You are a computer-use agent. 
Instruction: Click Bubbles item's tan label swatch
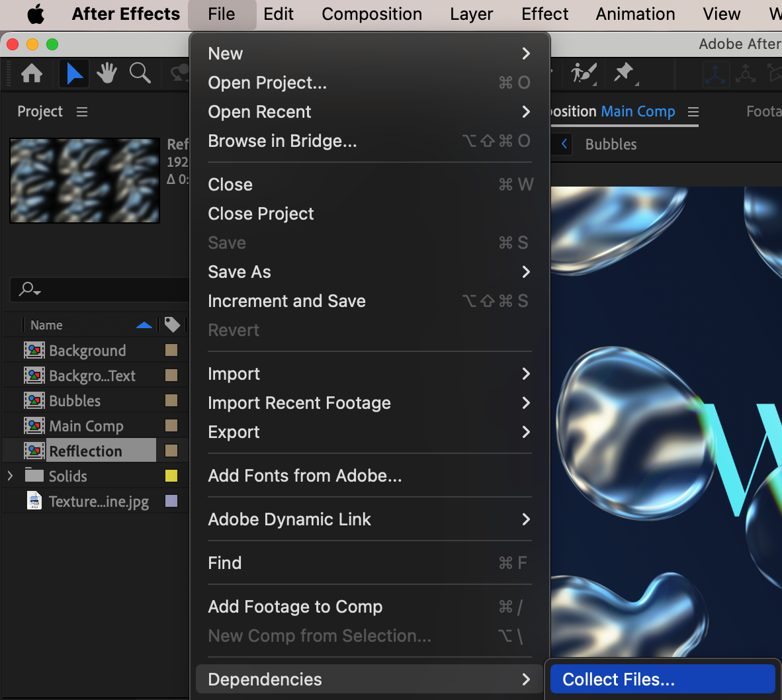coord(171,400)
